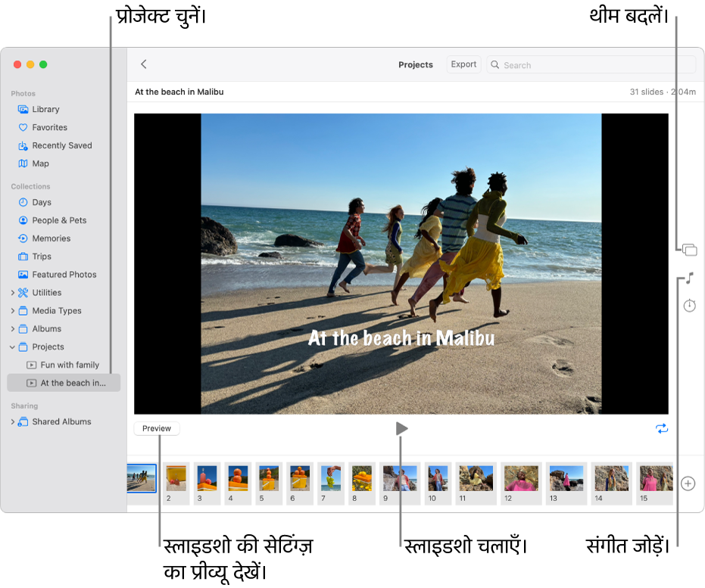Click the People & Pets person icon
The image size is (705, 588).
23,220
